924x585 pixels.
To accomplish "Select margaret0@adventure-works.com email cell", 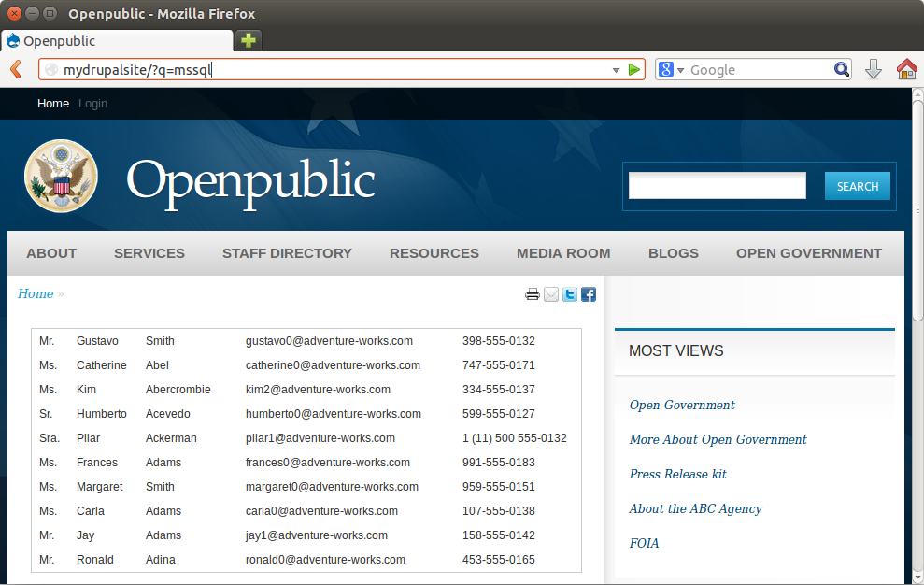I will click(332, 487).
